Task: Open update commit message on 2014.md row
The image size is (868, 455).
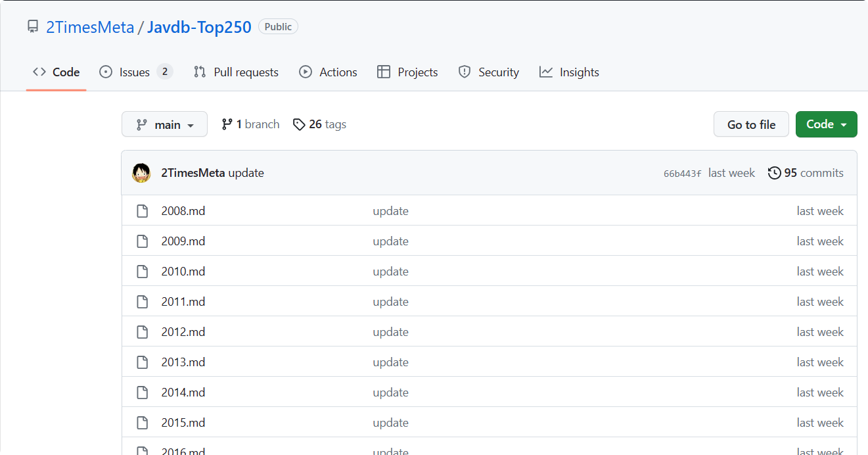Action: coord(390,393)
